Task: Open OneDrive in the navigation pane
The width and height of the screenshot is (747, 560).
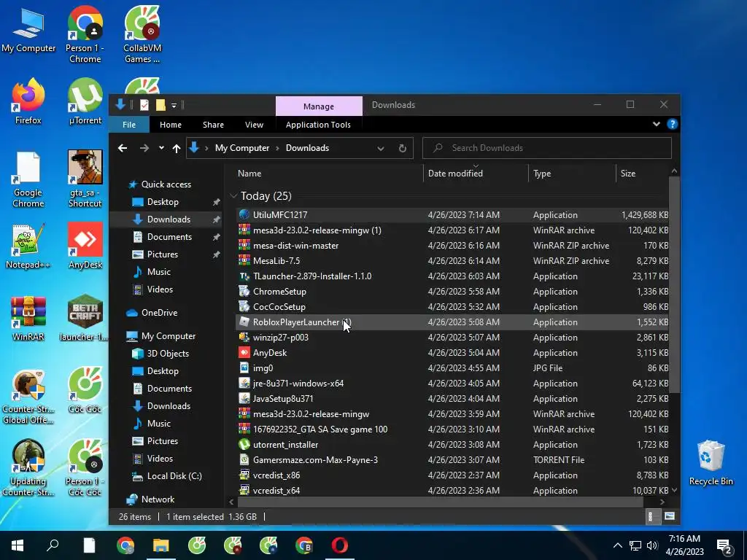Action: tap(159, 313)
